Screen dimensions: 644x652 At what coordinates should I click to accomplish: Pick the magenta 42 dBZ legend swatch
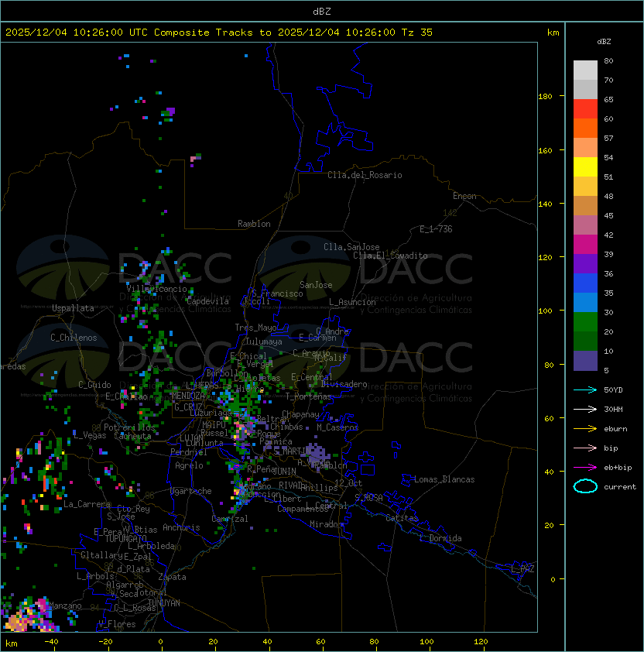tap(585, 245)
